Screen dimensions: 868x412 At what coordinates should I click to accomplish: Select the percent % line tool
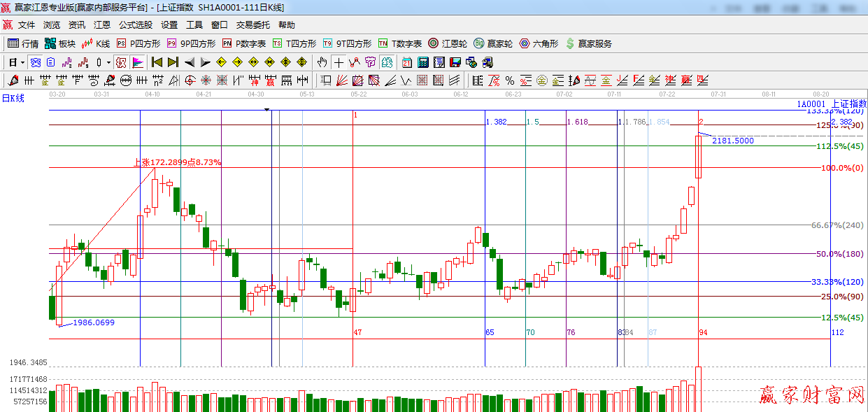pyautogui.click(x=510, y=80)
